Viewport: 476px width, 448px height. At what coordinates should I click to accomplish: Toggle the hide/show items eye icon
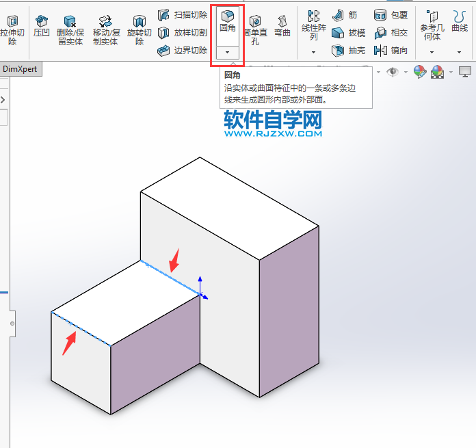(393, 72)
